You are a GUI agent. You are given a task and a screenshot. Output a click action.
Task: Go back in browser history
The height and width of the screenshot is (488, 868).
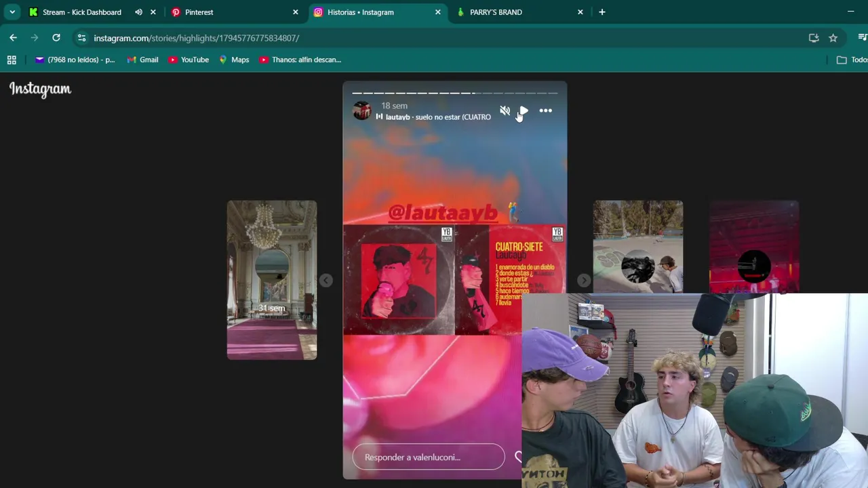pos(13,38)
